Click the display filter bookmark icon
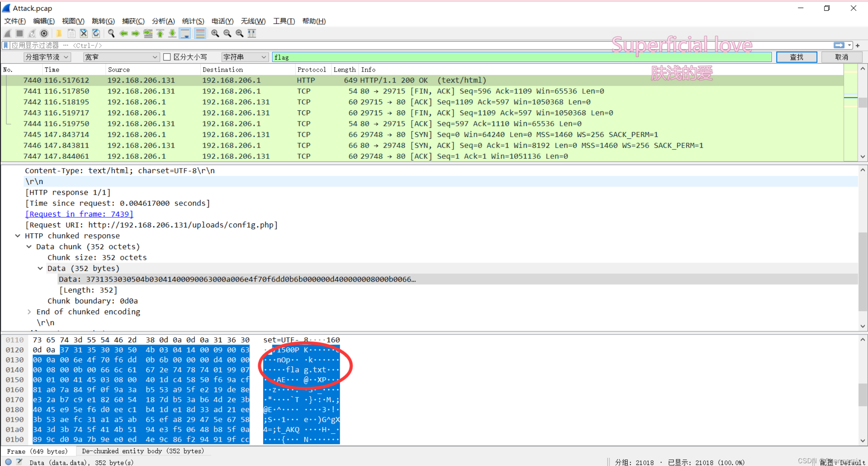The width and height of the screenshot is (868, 466). [6, 45]
